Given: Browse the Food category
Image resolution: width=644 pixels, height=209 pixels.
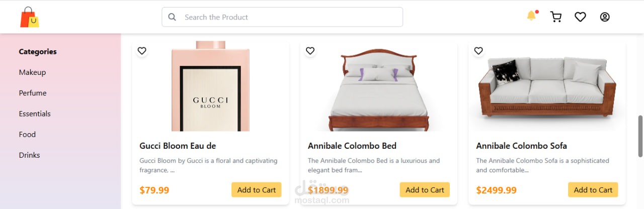Looking at the screenshot, I should (x=27, y=134).
